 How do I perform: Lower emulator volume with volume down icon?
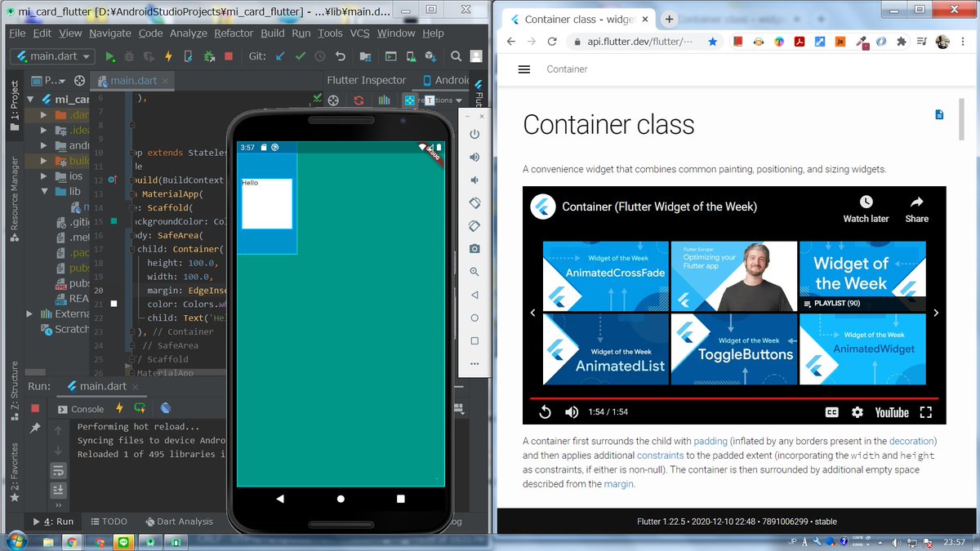click(474, 180)
